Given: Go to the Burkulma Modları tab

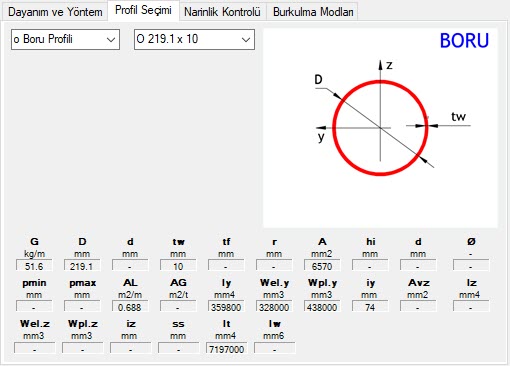Looking at the screenshot, I should pos(313,12).
